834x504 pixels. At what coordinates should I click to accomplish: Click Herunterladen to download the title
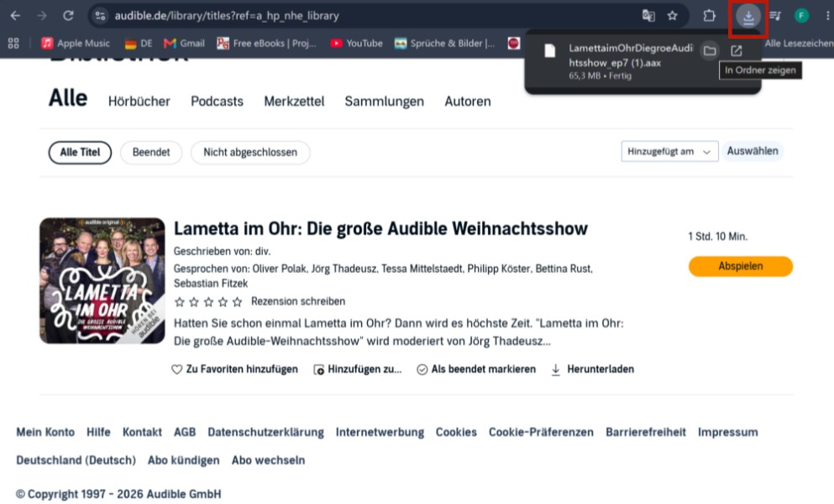coord(592,370)
